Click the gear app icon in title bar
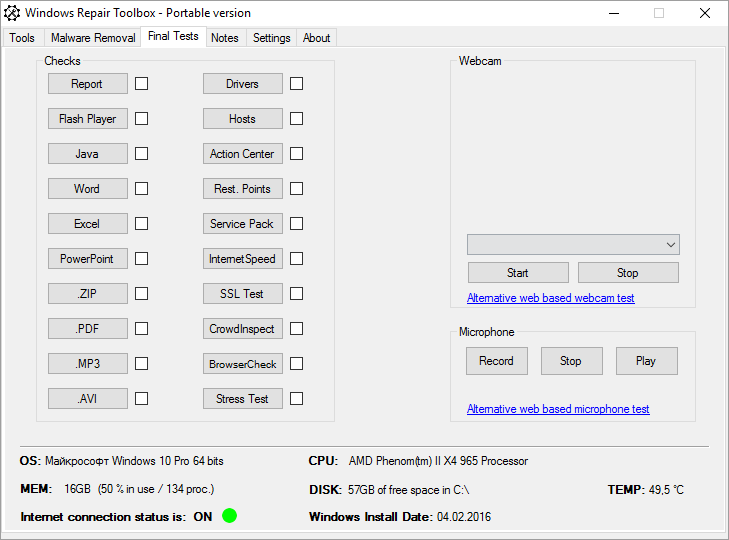The height and width of the screenshot is (540, 729). tap(12, 13)
